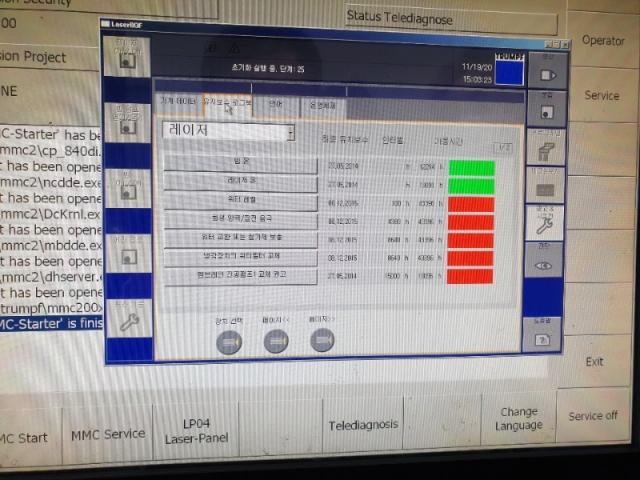
Task: Open the eye diagnostics icon in right sidebar
Action: pos(543,260)
